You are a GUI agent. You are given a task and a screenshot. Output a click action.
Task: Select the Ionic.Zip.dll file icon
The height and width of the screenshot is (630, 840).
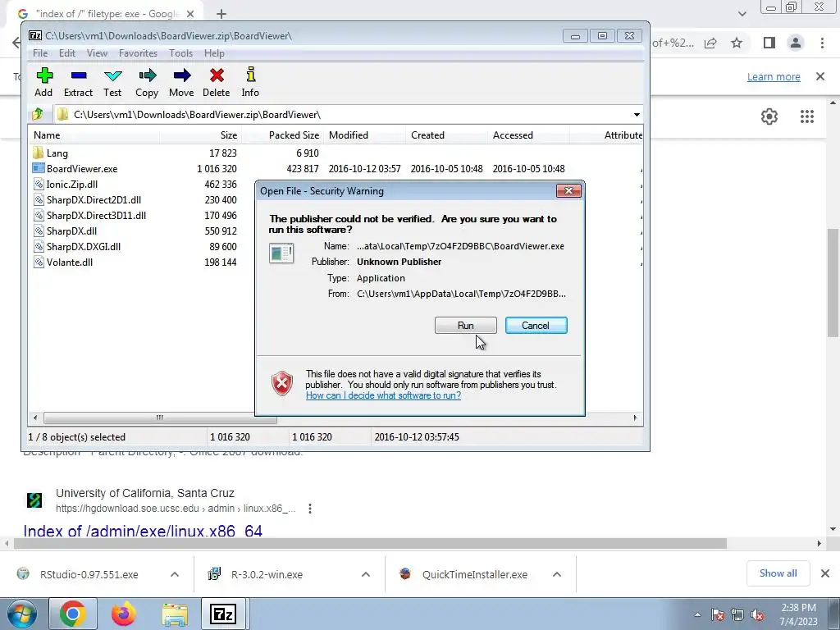coord(38,184)
